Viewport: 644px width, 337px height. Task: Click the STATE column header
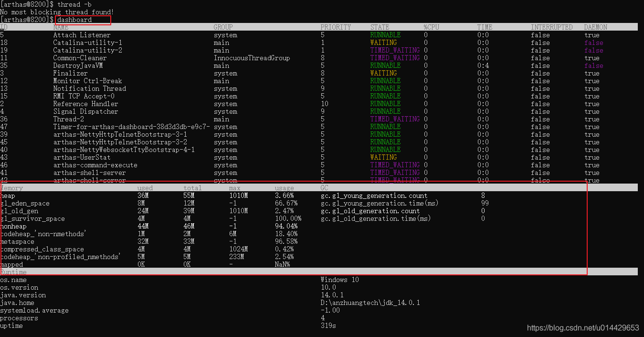[x=380, y=27]
